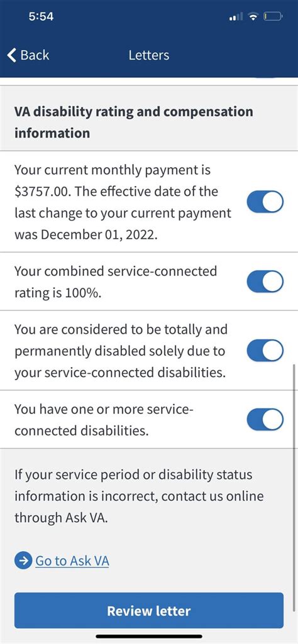Open the Review letter button
Image resolution: width=298 pixels, height=644 pixels.
[x=149, y=610]
